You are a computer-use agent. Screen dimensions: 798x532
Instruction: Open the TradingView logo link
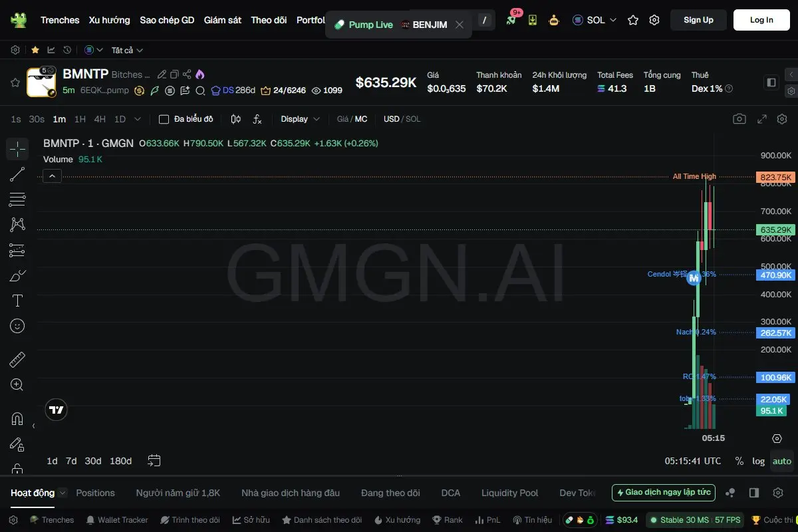pyautogui.click(x=57, y=410)
